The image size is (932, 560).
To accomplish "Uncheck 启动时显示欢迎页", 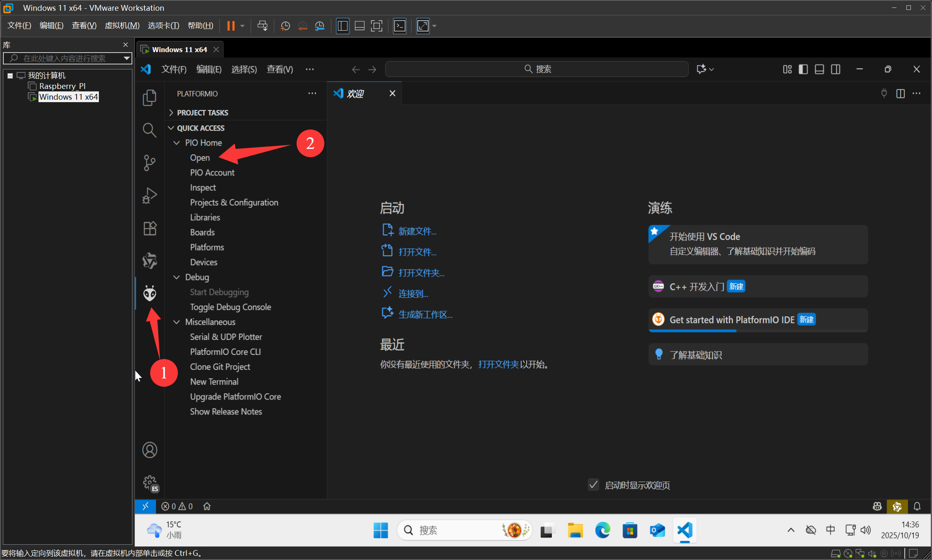I will (x=593, y=484).
